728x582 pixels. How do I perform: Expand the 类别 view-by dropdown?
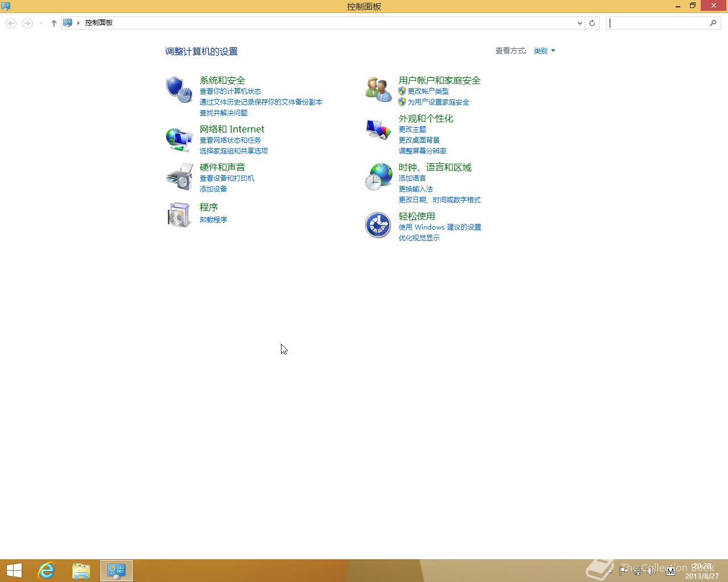click(544, 51)
